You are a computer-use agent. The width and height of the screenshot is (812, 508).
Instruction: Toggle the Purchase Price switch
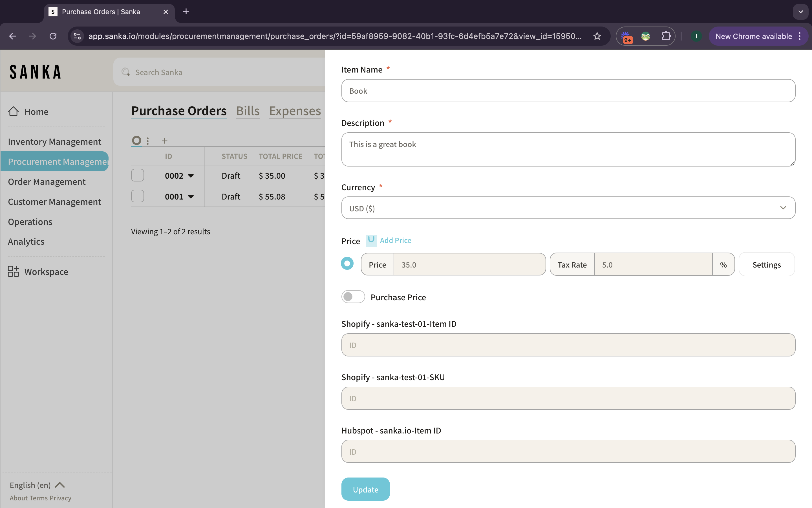point(353,297)
